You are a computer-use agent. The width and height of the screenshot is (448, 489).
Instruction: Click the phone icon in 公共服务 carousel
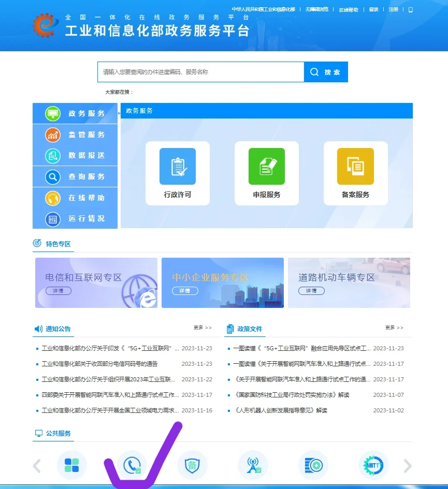click(132, 465)
